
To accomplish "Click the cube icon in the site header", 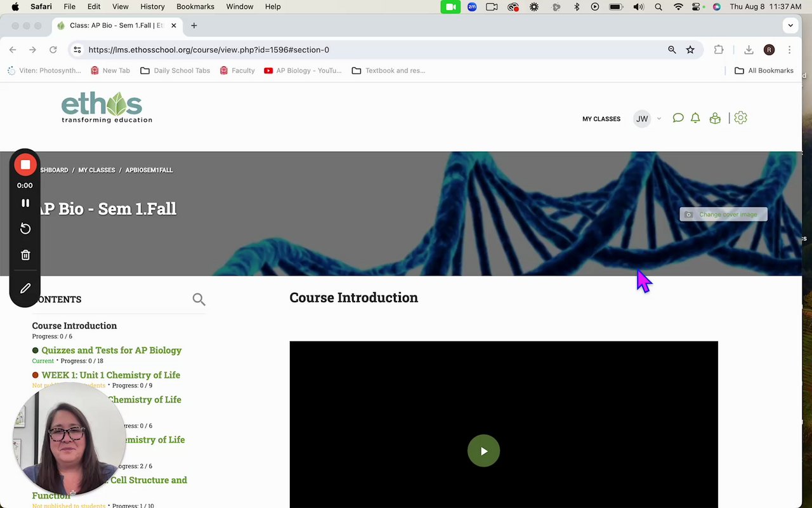I will [x=715, y=118].
